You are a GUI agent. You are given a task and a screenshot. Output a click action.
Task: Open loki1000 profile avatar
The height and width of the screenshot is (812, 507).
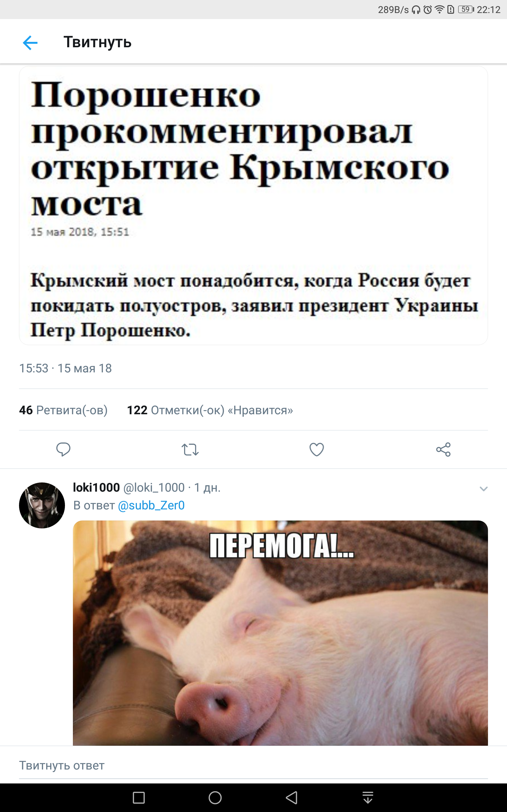click(x=42, y=505)
